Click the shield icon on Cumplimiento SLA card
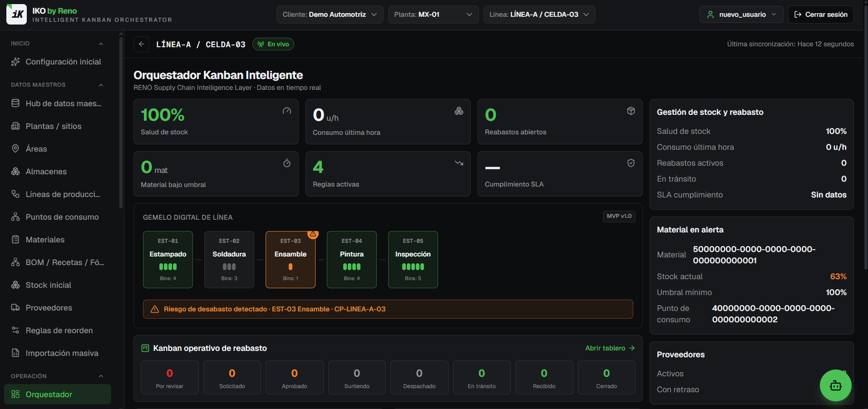 tap(631, 163)
